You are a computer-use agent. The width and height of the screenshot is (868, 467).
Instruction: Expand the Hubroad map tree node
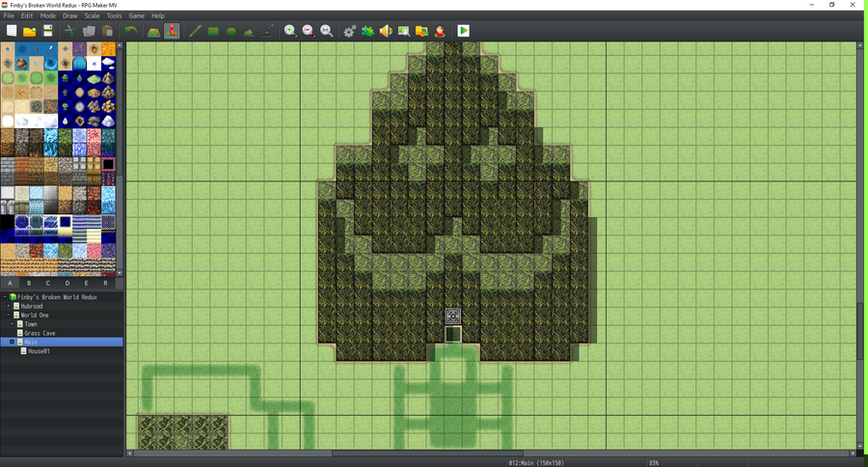[9, 306]
